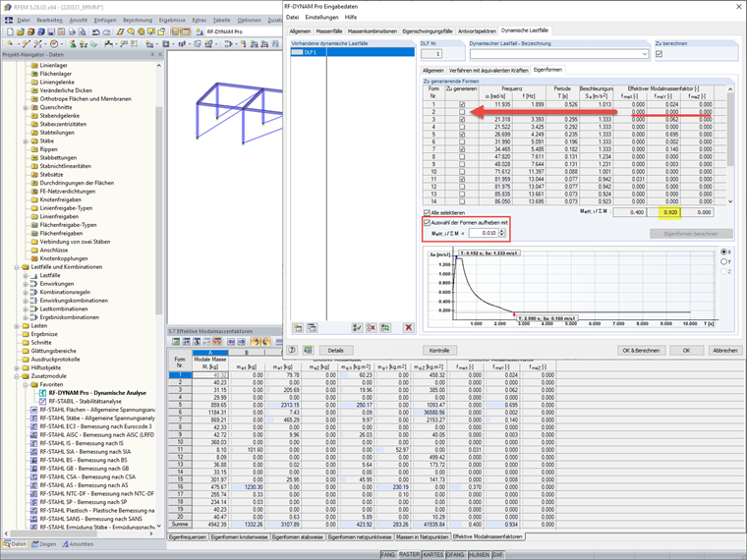Click the new member icon in second toolbar row
747x560 pixels.
[x=38, y=44]
